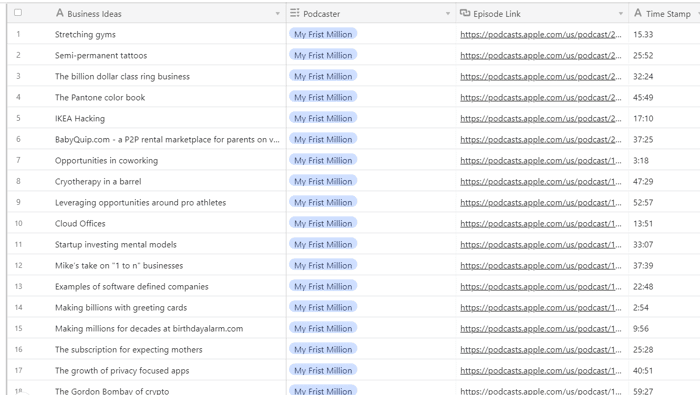Click the text field icon beside Business Ideas

60,13
